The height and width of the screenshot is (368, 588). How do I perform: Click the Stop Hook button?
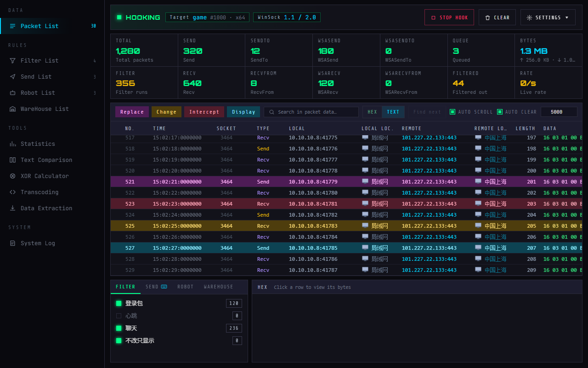(449, 17)
